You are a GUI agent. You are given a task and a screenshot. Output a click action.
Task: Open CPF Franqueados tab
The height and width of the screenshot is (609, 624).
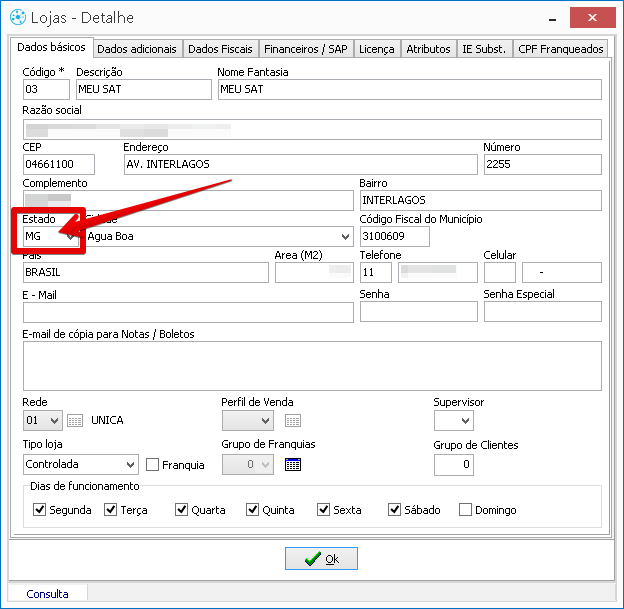(x=561, y=49)
